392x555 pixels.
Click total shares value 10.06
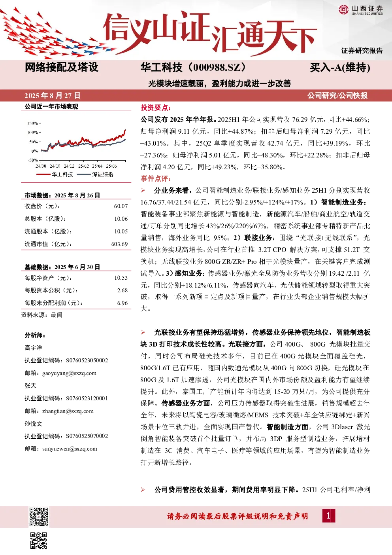pyautogui.click(x=121, y=219)
